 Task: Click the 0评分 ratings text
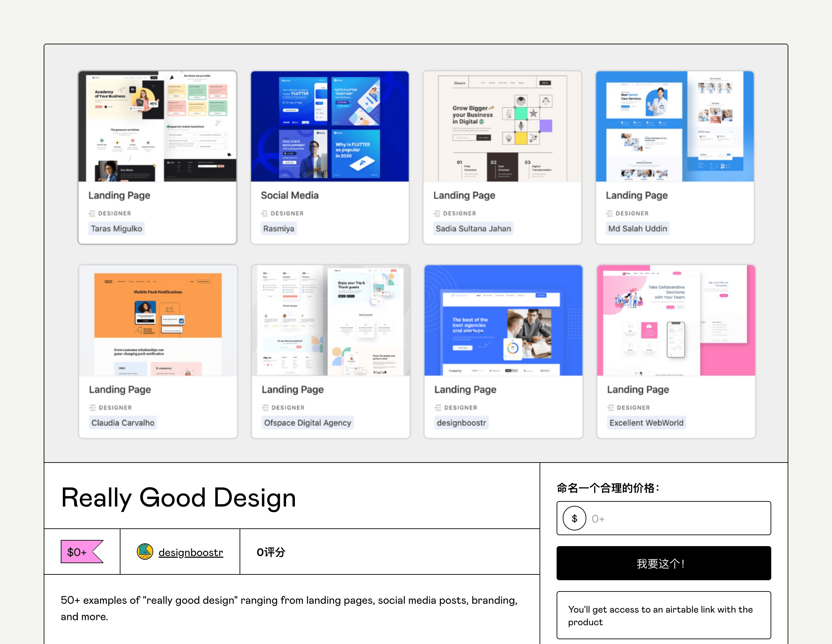[271, 552]
